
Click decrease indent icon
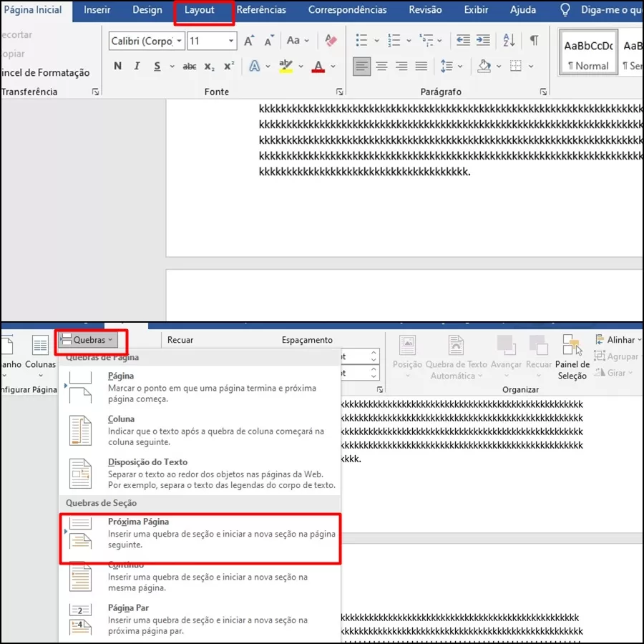point(463,40)
